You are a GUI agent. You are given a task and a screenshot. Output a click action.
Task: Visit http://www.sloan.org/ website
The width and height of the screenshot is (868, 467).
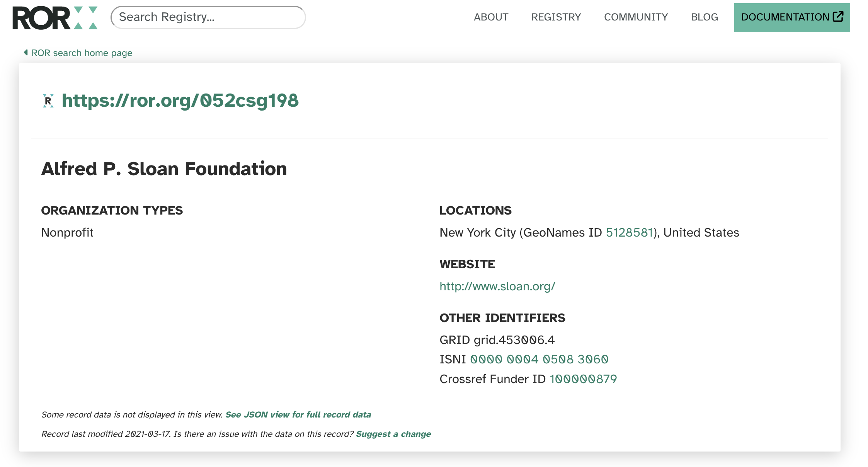[x=497, y=286]
